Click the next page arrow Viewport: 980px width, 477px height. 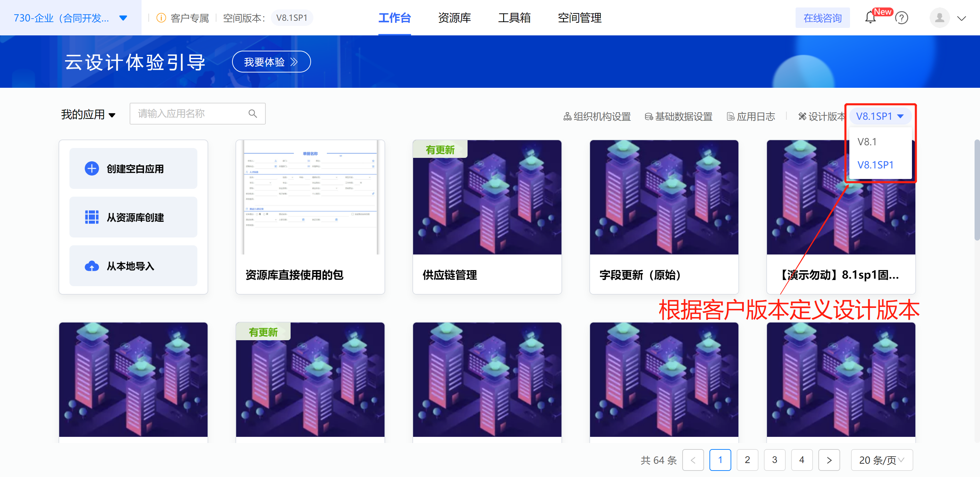pyautogui.click(x=829, y=460)
